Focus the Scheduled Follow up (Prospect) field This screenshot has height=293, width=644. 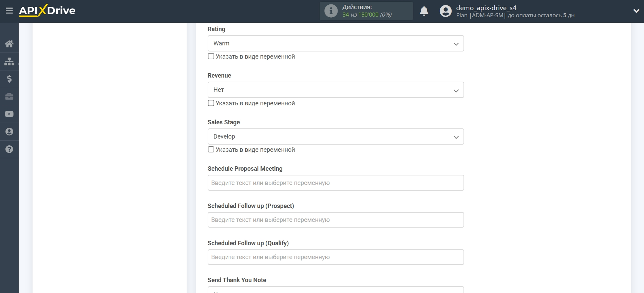click(x=336, y=220)
